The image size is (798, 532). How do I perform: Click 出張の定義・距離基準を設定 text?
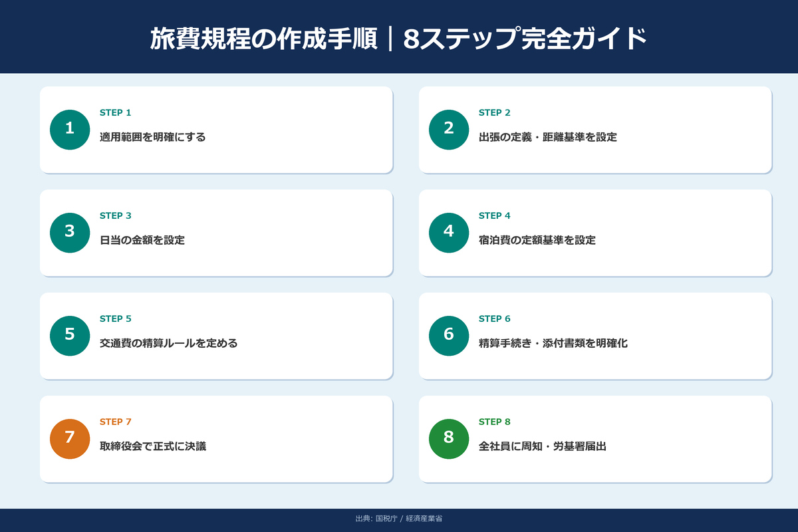click(547, 138)
